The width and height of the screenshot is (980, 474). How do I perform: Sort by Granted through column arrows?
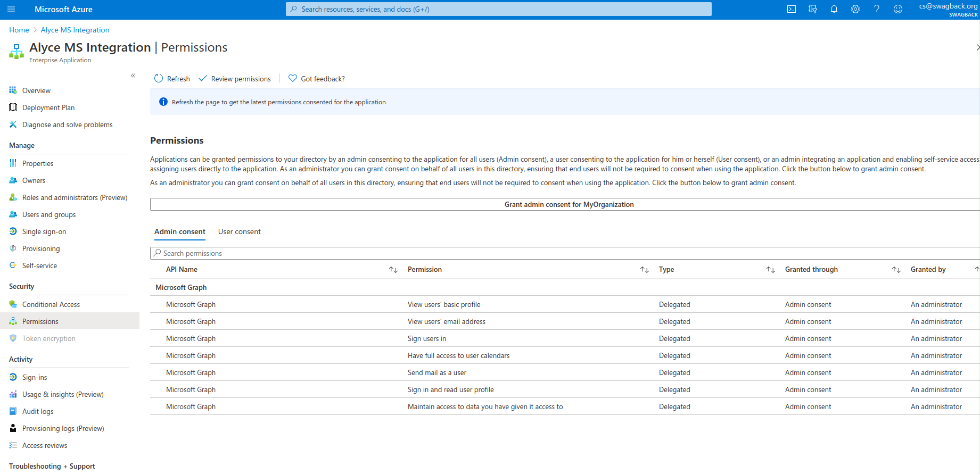(896, 270)
